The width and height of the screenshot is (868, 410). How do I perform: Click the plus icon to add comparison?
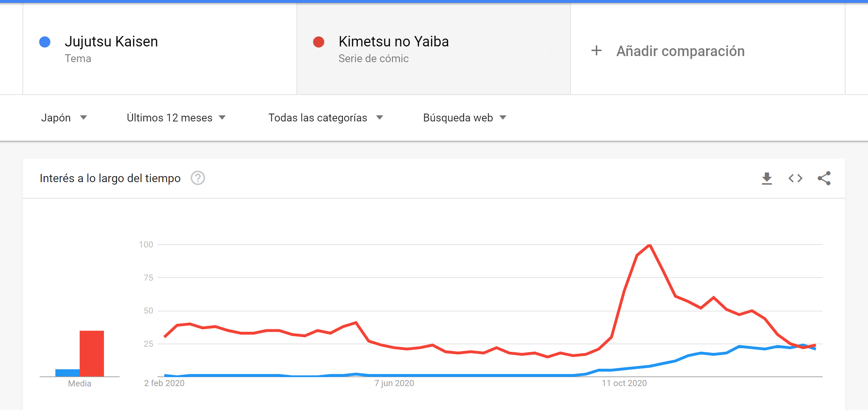[596, 50]
